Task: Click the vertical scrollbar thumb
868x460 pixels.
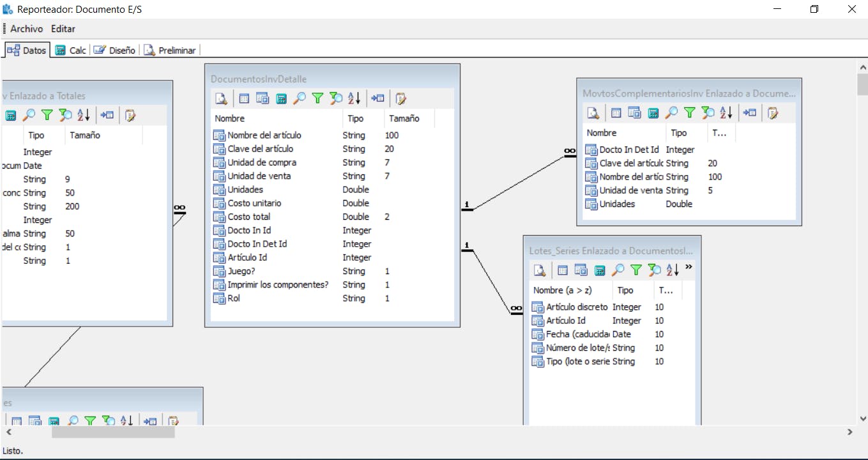Action: pos(863,84)
